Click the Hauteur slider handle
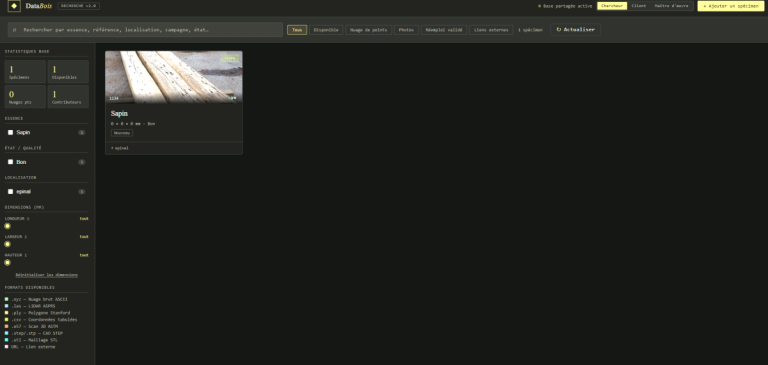The height and width of the screenshot is (365, 768). pos(7,263)
